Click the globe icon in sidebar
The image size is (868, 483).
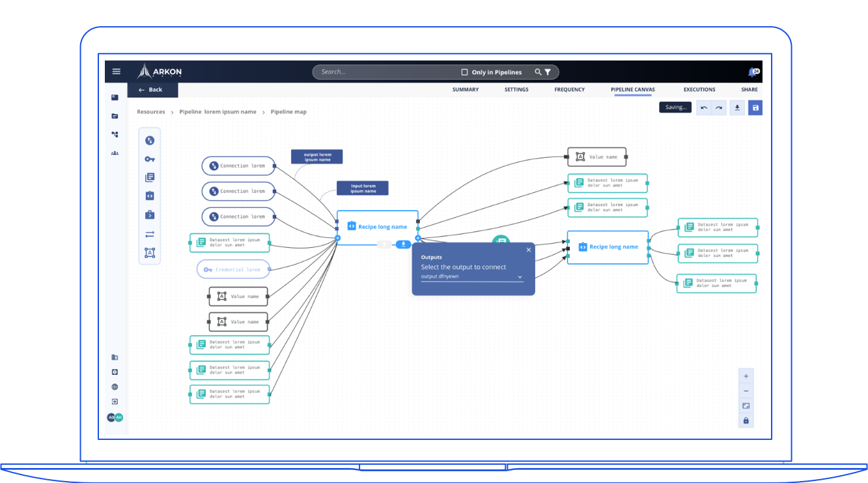(115, 387)
